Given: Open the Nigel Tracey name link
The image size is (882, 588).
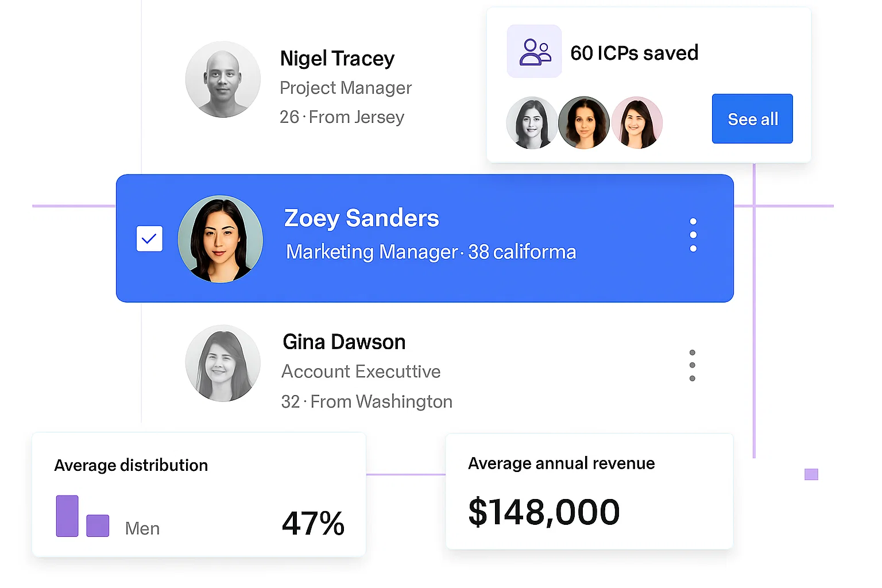Looking at the screenshot, I should point(337,59).
